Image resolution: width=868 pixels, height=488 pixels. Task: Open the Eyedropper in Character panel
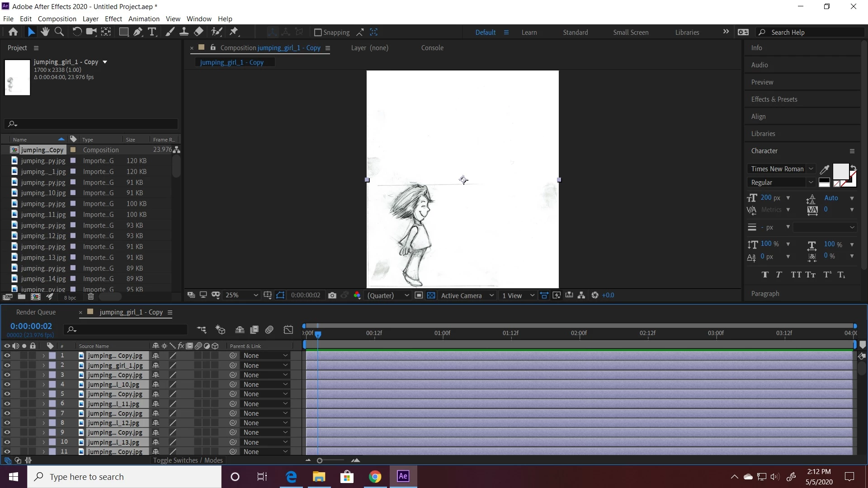[x=825, y=169]
